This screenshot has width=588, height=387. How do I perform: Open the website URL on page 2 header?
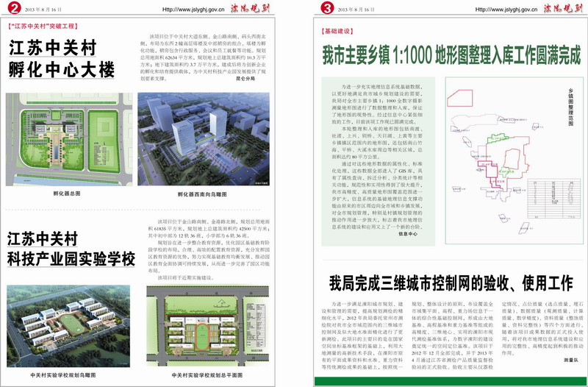point(193,10)
